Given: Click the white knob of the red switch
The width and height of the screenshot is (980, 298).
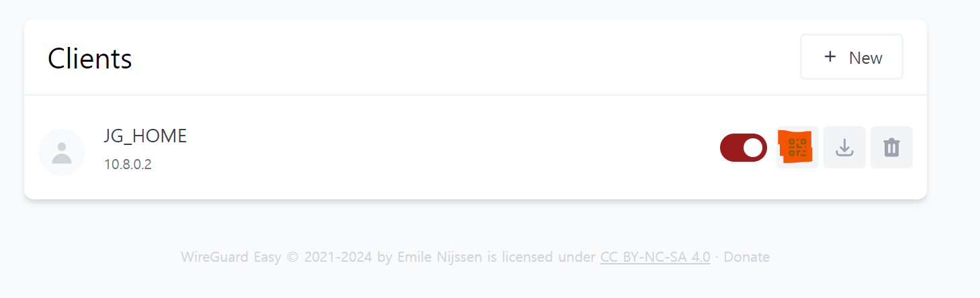Looking at the screenshot, I should (x=754, y=148).
